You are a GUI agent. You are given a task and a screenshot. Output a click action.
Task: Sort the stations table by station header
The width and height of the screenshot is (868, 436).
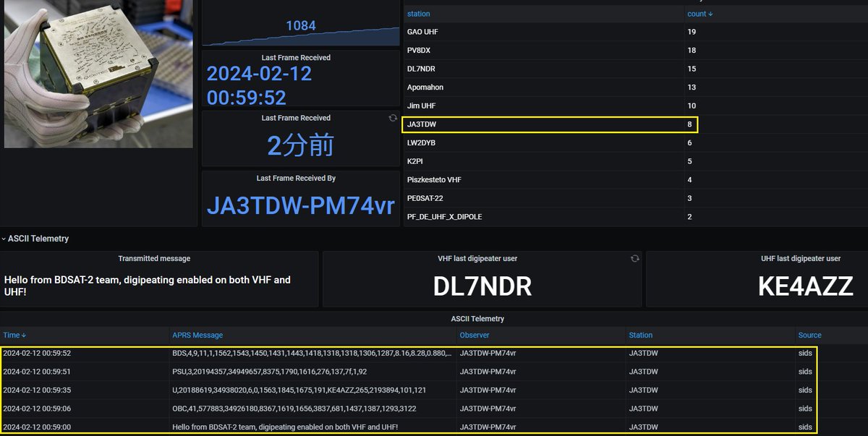tap(418, 14)
